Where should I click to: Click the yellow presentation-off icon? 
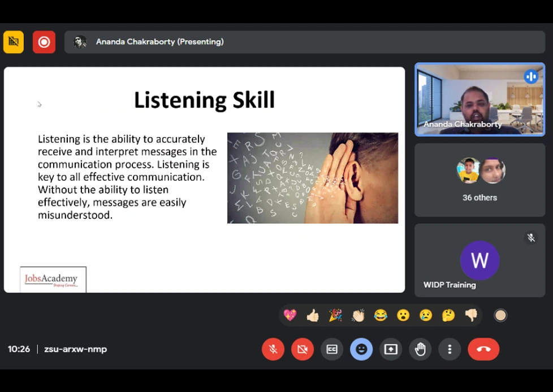pyautogui.click(x=14, y=42)
